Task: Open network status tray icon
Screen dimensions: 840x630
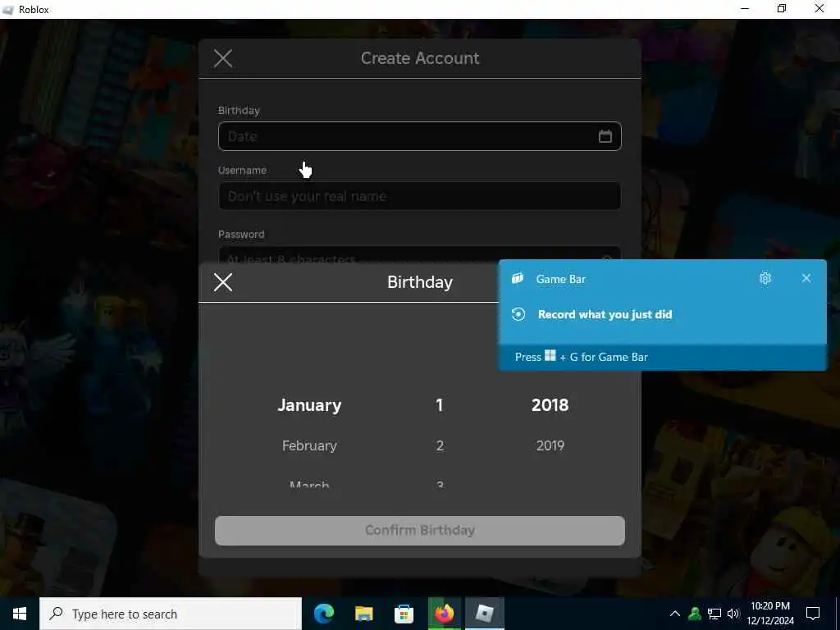Action: pyautogui.click(x=714, y=614)
